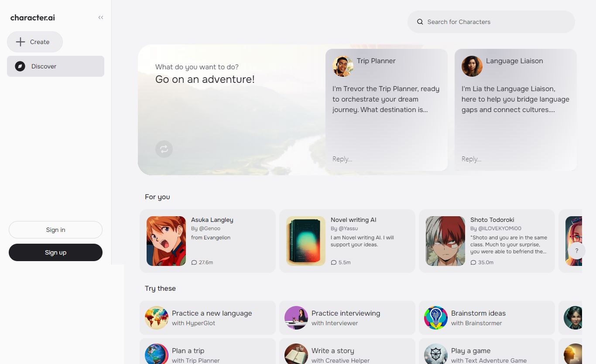This screenshot has width=596, height=364.
Task: Click chat count icon on Asuka Langley
Action: 194,262
